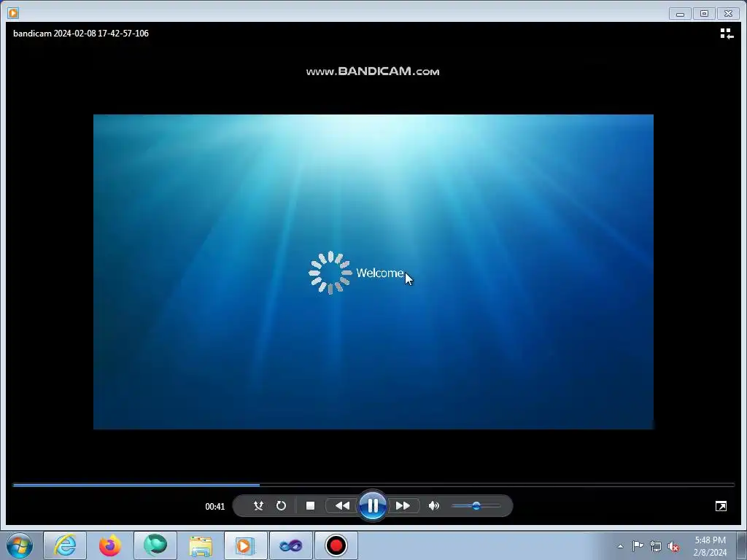The width and height of the screenshot is (747, 560).
Task: Mute the player volume
Action: click(x=434, y=506)
